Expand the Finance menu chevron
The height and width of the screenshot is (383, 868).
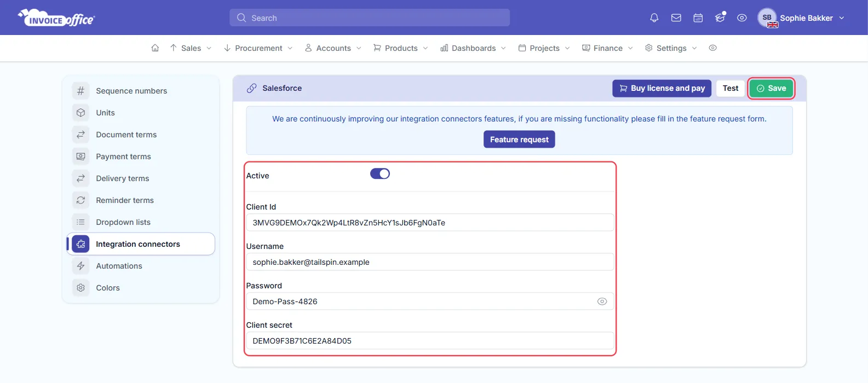coord(630,48)
